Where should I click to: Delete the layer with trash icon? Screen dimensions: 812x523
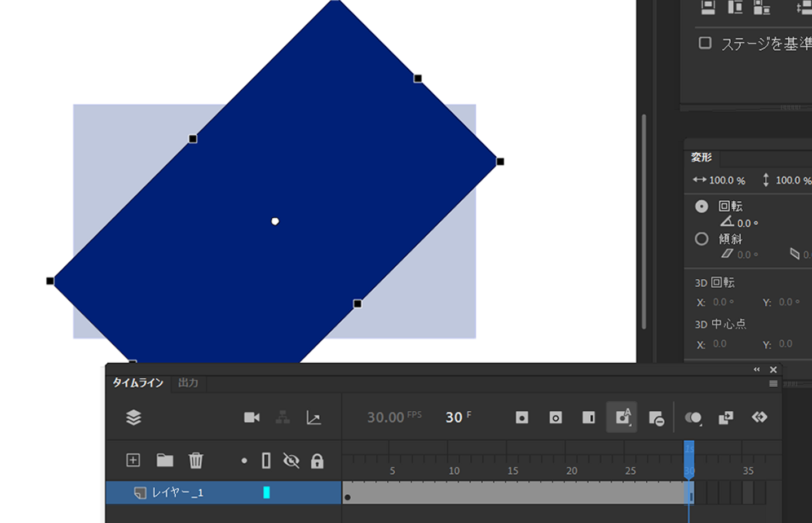tap(196, 460)
